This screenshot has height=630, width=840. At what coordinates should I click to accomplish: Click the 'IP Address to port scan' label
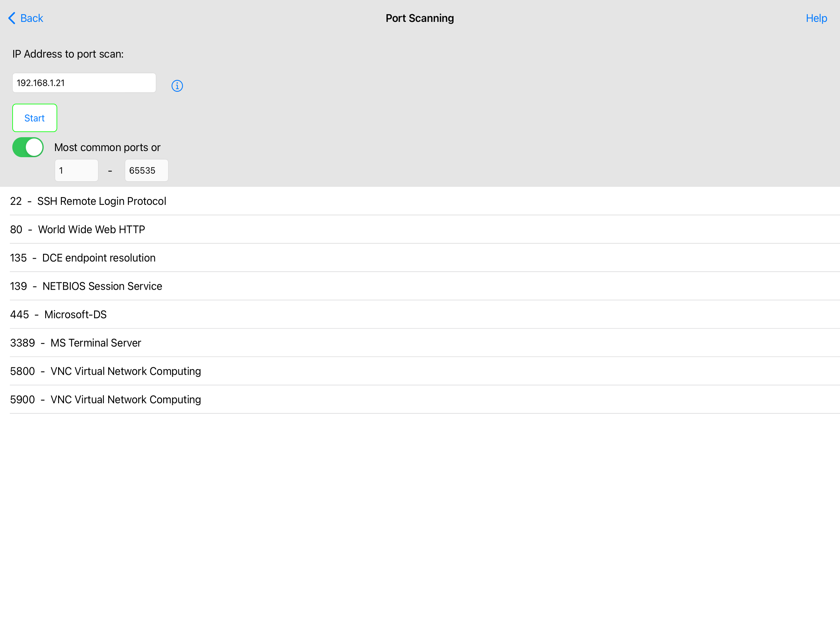(68, 54)
